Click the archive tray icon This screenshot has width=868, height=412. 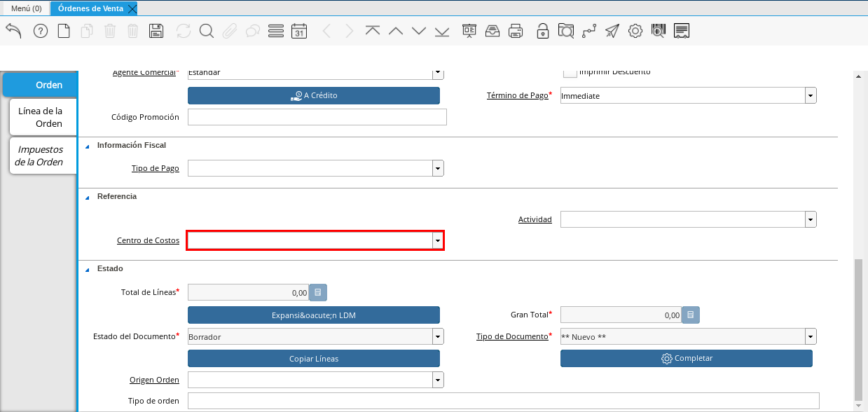pyautogui.click(x=492, y=31)
